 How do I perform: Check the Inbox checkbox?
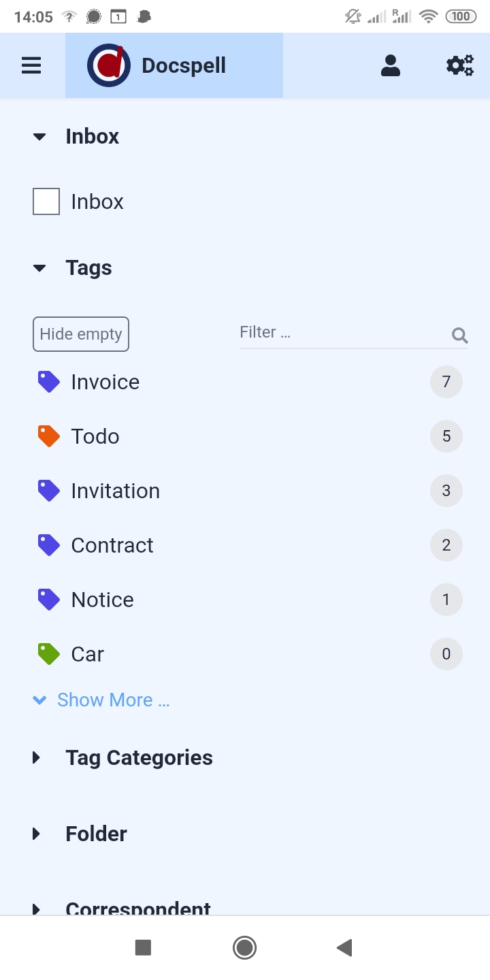46,201
